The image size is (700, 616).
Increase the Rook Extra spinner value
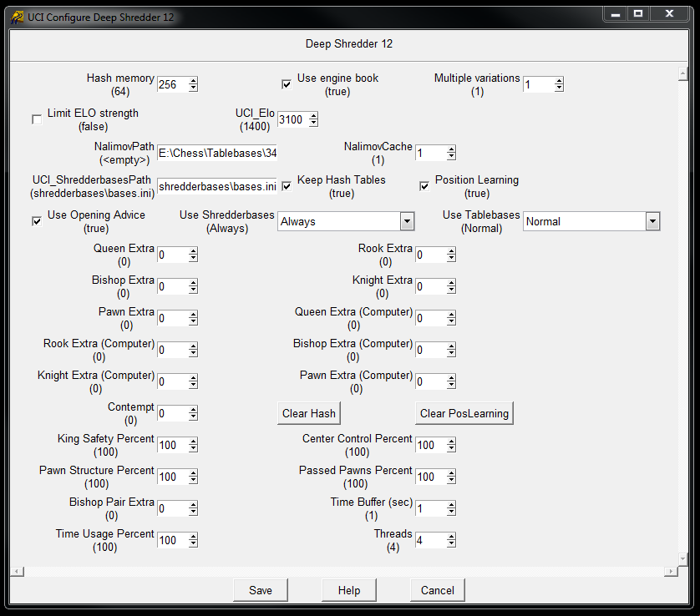tap(451, 251)
